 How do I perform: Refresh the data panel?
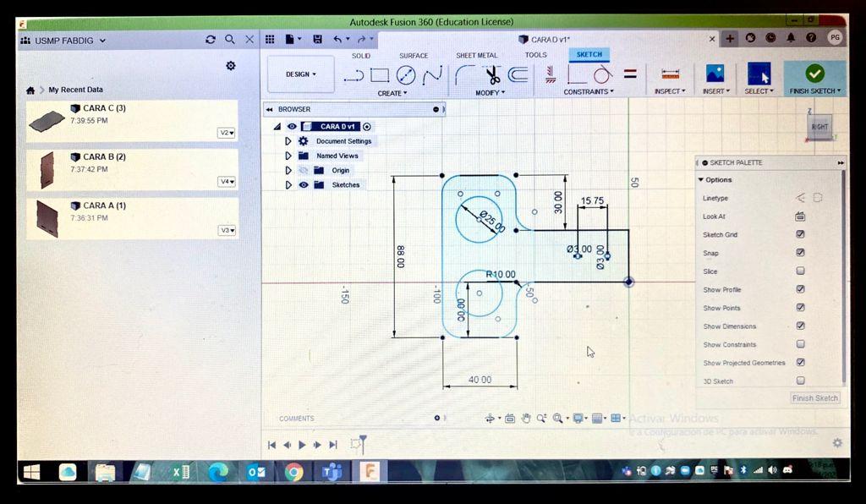[211, 40]
